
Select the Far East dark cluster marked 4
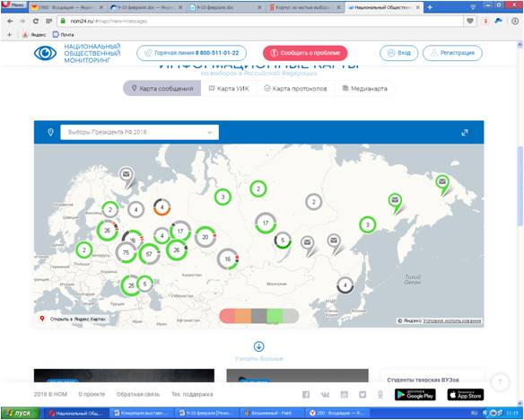click(345, 285)
